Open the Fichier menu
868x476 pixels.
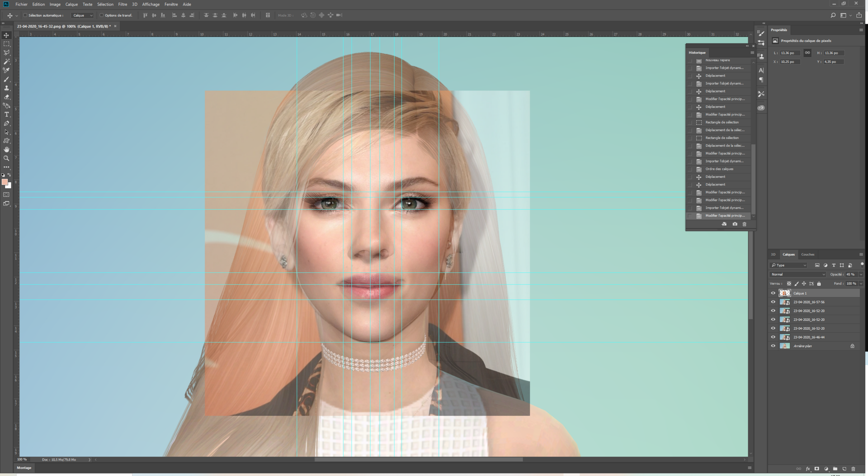(x=21, y=4)
